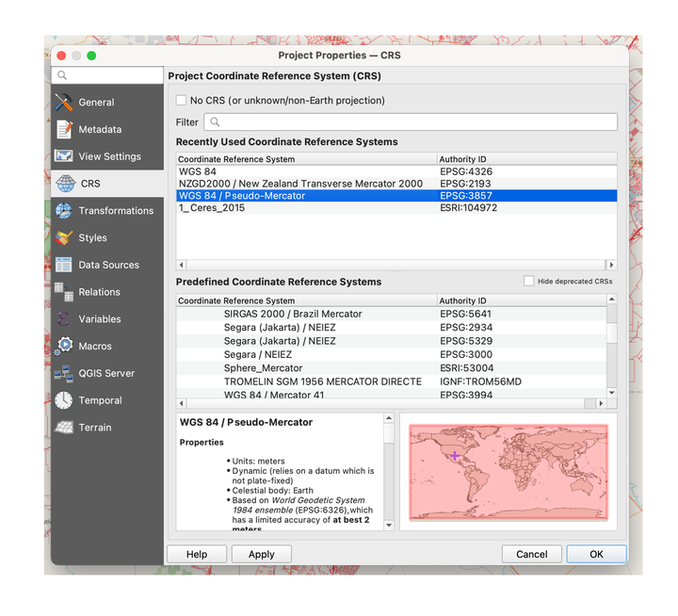Image resolution: width=678 pixels, height=616 pixels.
Task: Open the Temporal page
Action: click(x=107, y=400)
